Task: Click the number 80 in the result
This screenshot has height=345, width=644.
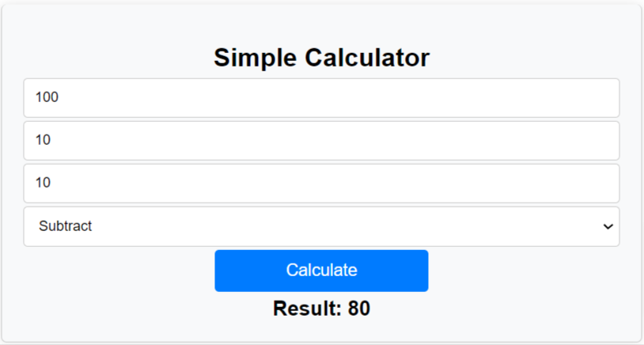Action: click(359, 309)
